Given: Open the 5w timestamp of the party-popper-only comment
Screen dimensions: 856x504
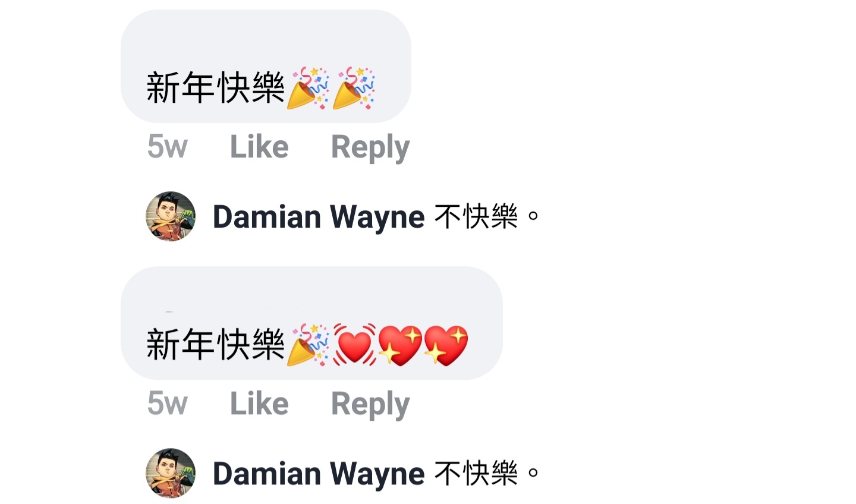Looking at the screenshot, I should point(168,146).
